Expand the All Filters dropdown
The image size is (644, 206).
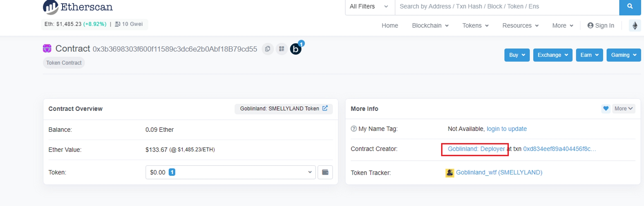pos(369,6)
